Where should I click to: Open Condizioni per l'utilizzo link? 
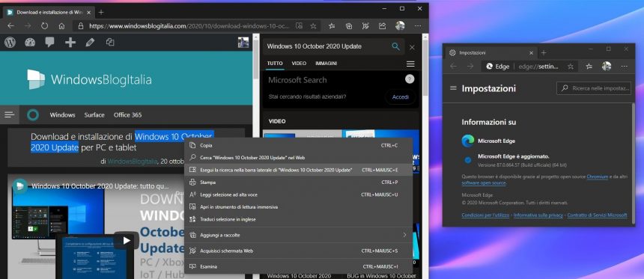[x=485, y=215]
